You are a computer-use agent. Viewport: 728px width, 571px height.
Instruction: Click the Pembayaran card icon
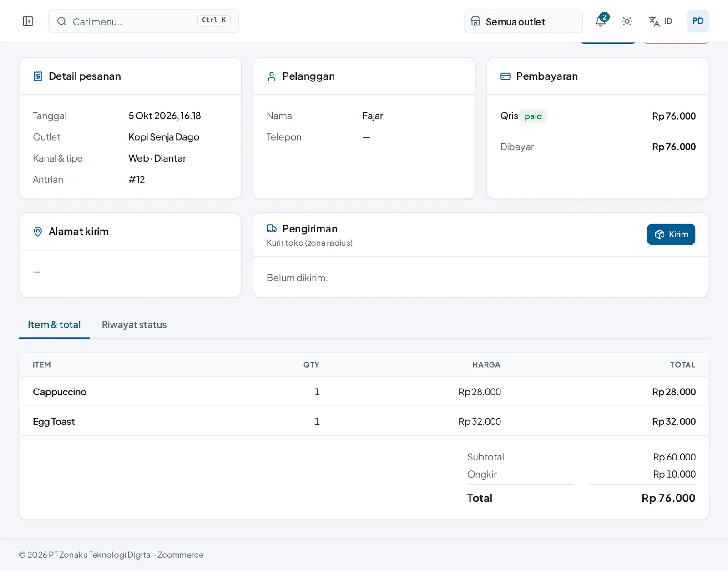506,76
